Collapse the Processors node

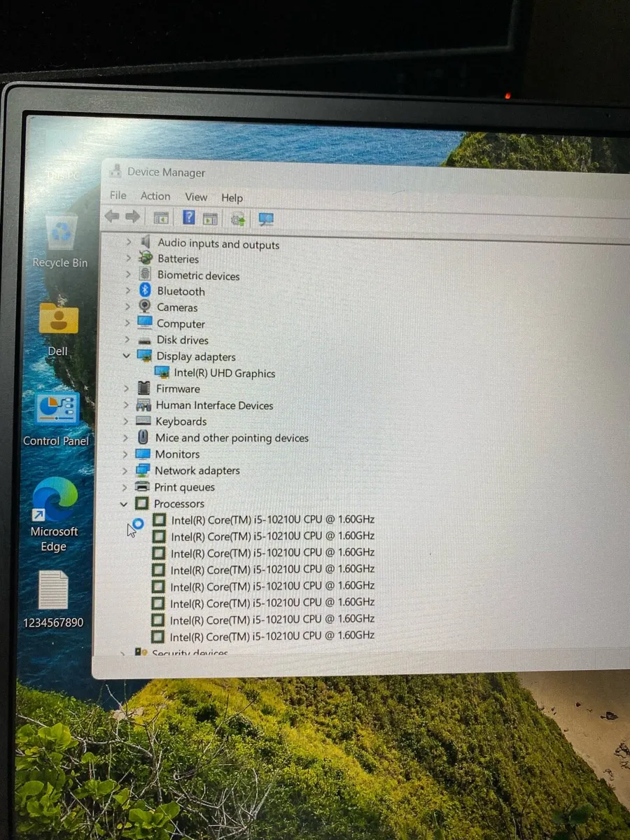pos(124,503)
